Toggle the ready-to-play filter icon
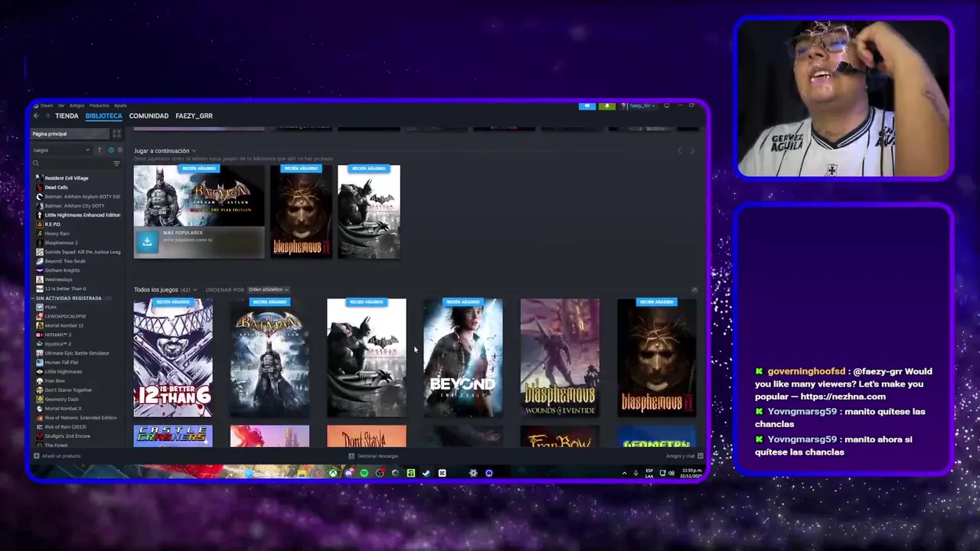 click(x=119, y=150)
